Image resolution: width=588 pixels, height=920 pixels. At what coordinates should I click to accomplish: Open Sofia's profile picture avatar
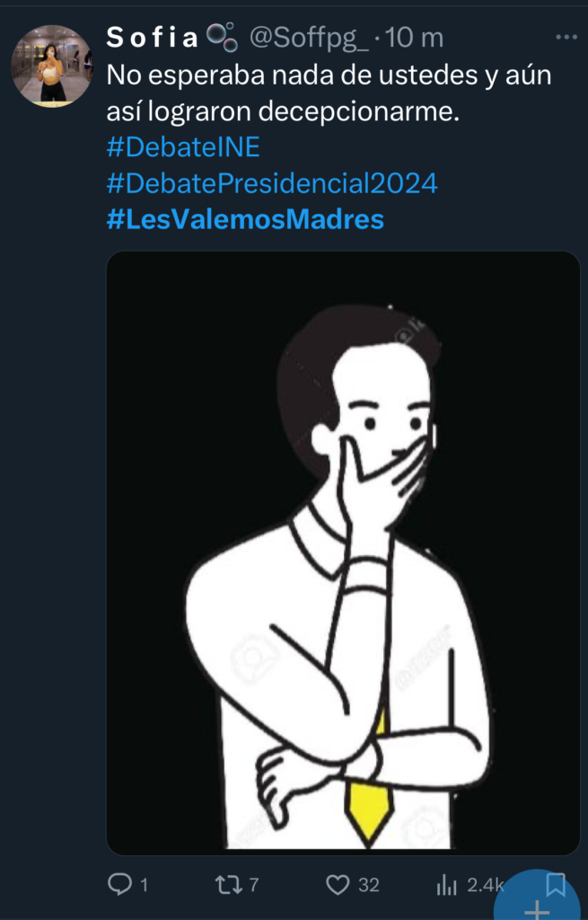(51, 65)
